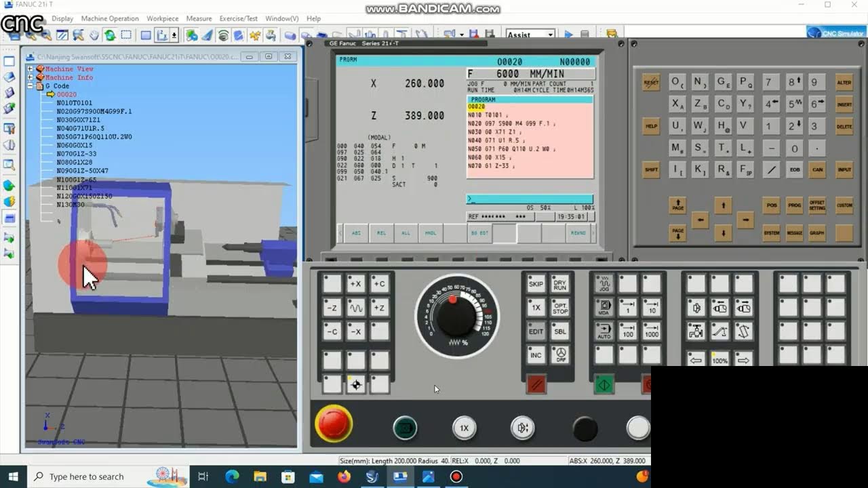Screen dimensions: 868x488
Task: Adjust the feedrate override dial
Action: coord(456,315)
